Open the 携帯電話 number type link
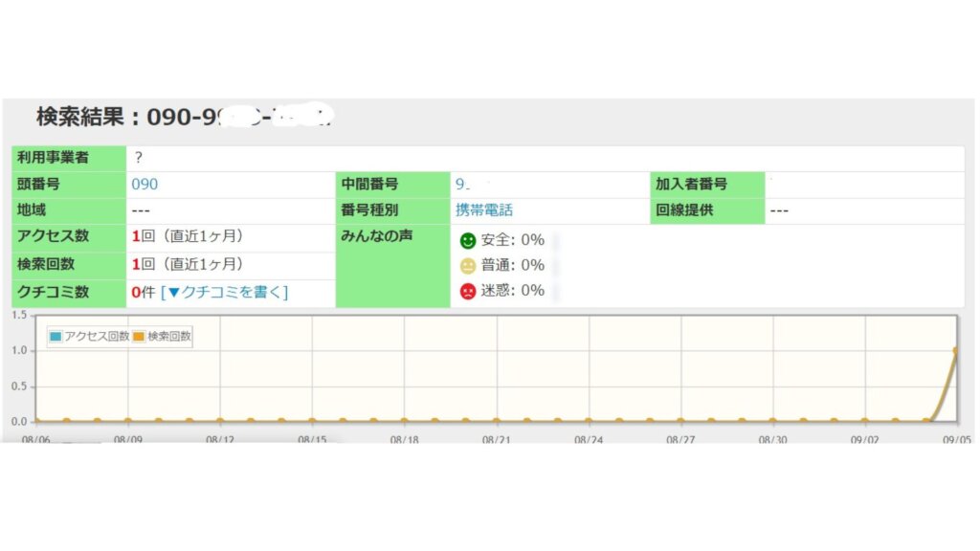Image resolution: width=980 pixels, height=551 pixels. coord(484,210)
